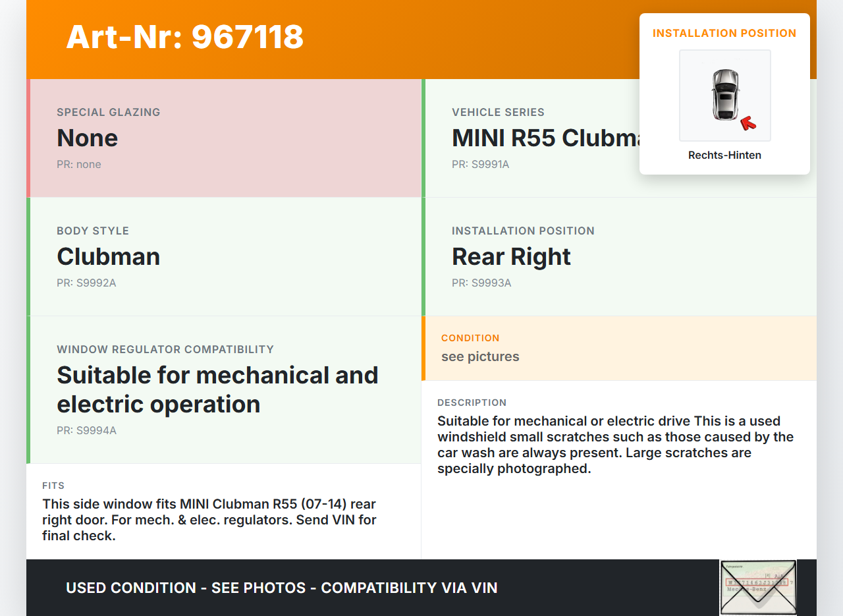Click the PR: S9991A code
Image resolution: width=843 pixels, height=616 pixels.
480,165
